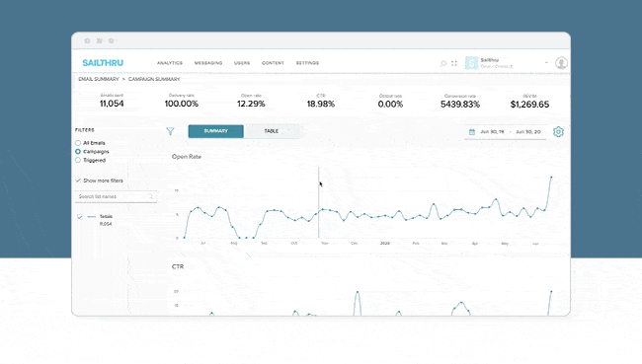642x364 pixels.
Task: Click the Search list names field
Action: (x=116, y=196)
